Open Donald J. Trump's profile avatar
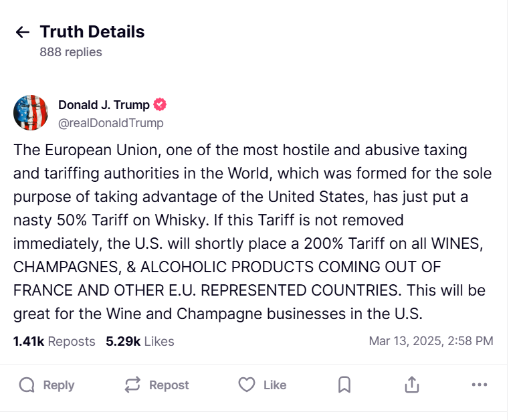This screenshot has width=521, height=420. [30, 112]
